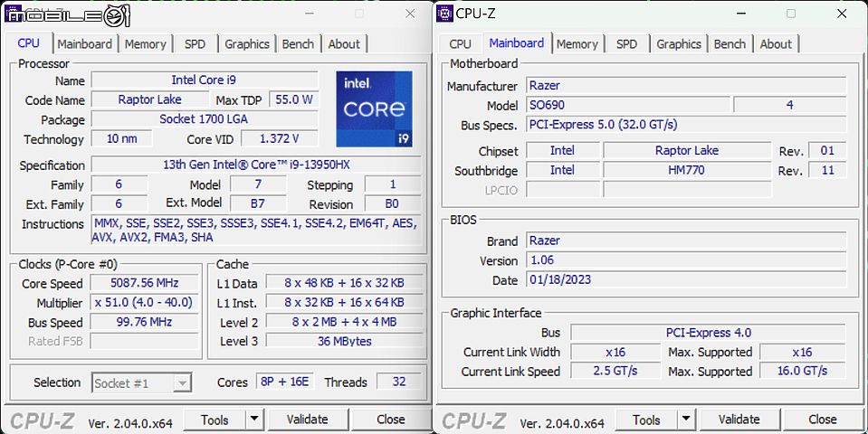
Task: Click CPU-Z app icon in right window title bar
Action: pos(444,14)
